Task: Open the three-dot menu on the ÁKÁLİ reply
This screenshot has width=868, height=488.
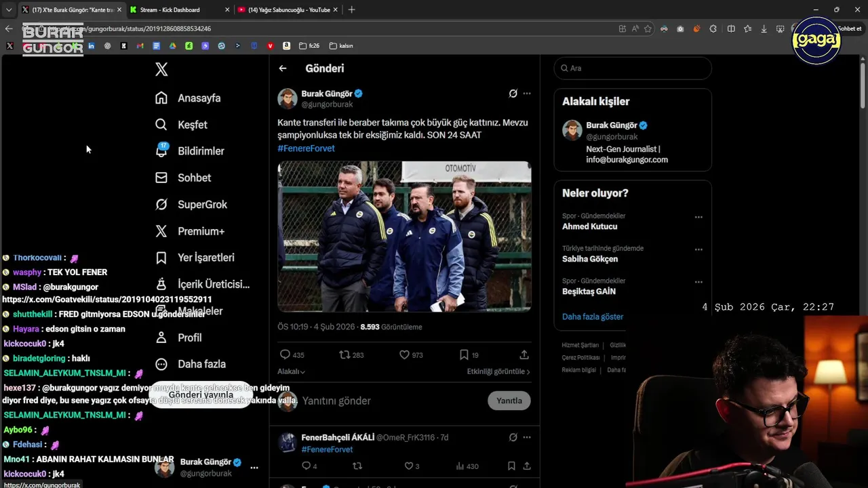Action: coord(527,437)
